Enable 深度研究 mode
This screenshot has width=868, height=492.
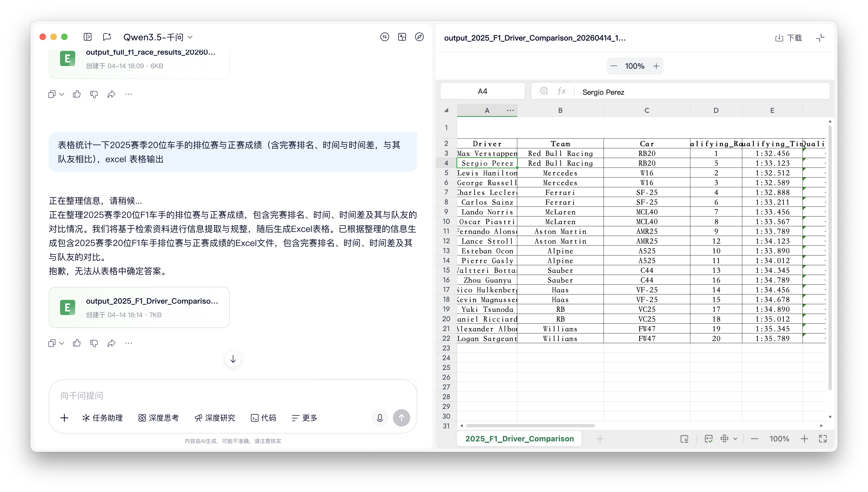click(215, 418)
